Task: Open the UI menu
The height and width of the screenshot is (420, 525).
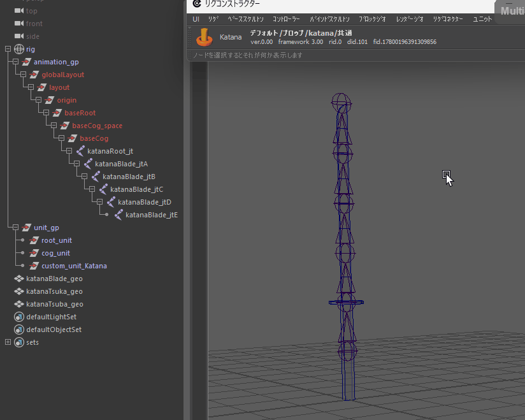Action: pyautogui.click(x=196, y=19)
